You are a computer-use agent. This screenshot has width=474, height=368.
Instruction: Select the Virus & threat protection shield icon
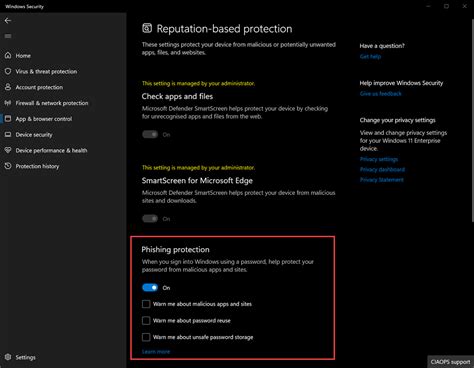(x=8, y=71)
